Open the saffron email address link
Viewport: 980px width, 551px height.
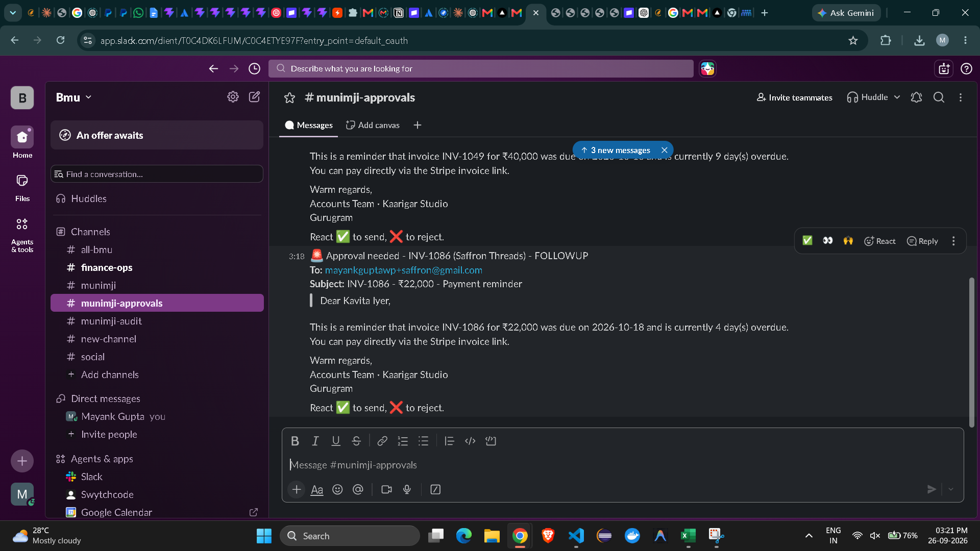pos(404,270)
